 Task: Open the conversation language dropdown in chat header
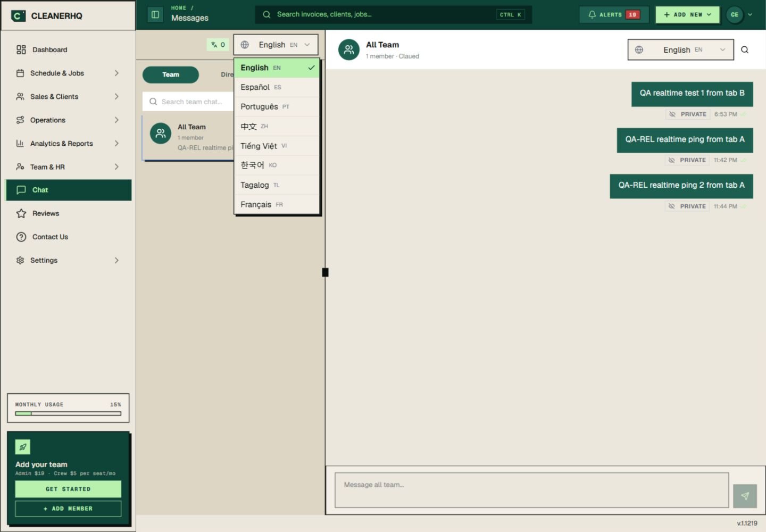click(x=680, y=50)
